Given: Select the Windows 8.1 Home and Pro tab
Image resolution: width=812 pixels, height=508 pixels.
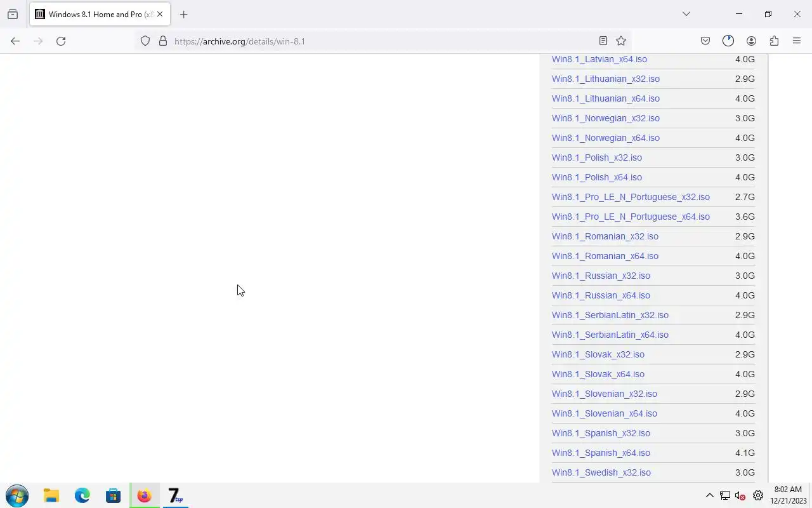Looking at the screenshot, I should 100,14.
